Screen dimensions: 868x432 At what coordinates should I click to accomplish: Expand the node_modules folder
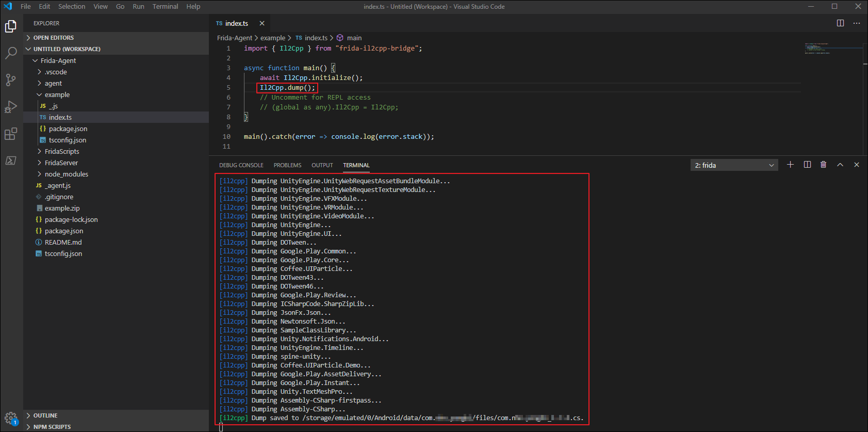point(116,174)
